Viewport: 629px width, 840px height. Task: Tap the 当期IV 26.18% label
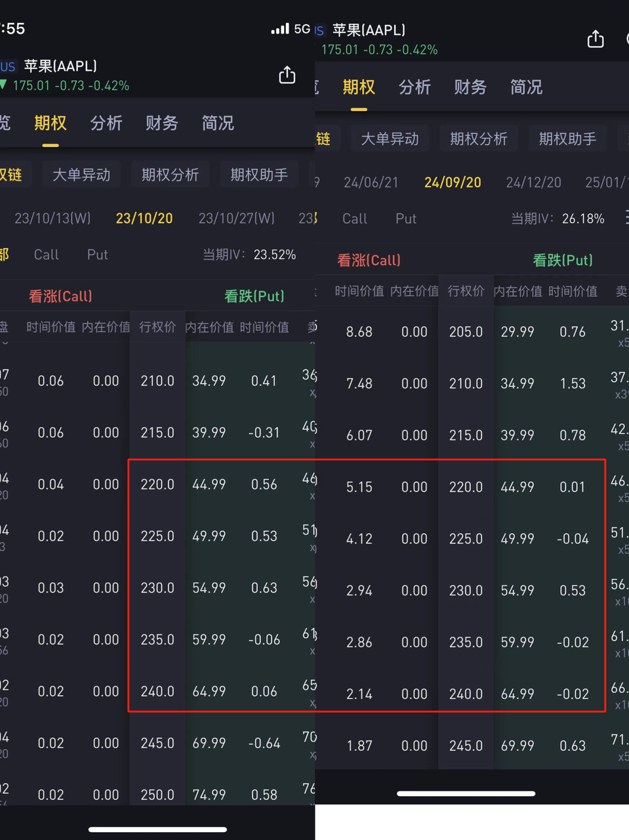558,219
